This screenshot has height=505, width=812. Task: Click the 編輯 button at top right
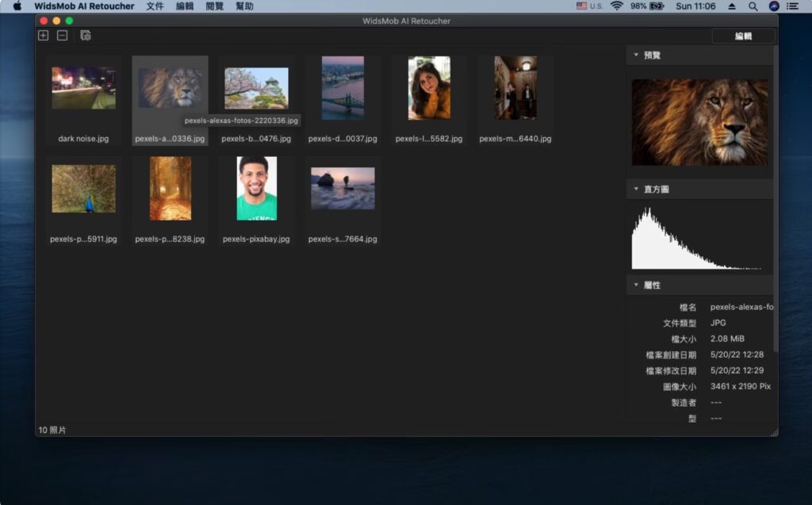743,36
